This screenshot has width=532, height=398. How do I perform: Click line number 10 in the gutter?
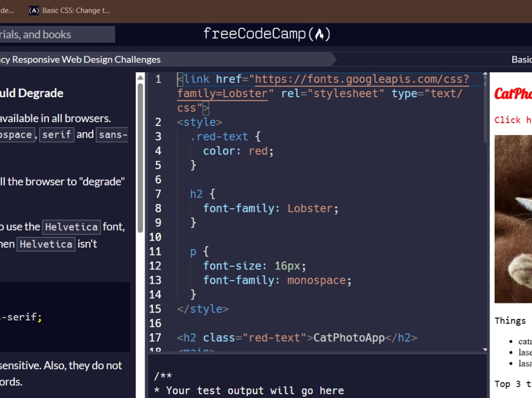tap(155, 237)
